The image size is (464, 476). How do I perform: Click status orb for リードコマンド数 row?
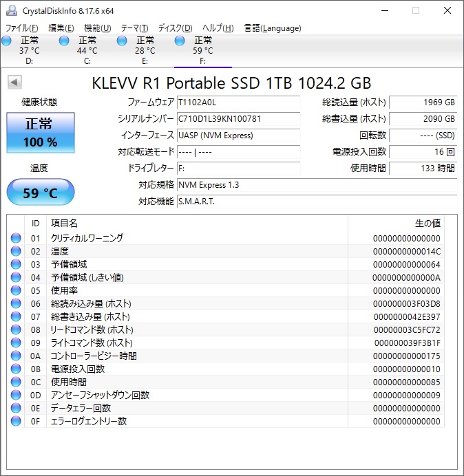pyautogui.click(x=16, y=329)
